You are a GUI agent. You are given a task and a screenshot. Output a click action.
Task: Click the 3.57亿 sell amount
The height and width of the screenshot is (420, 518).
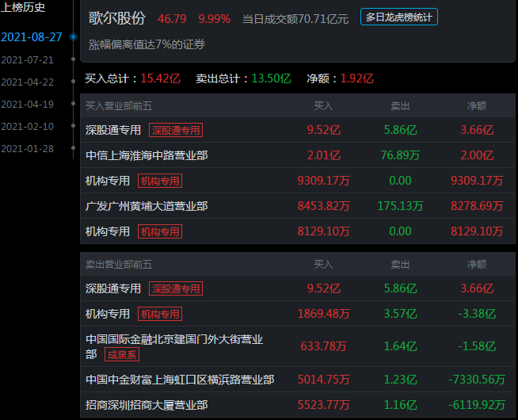pyautogui.click(x=401, y=314)
